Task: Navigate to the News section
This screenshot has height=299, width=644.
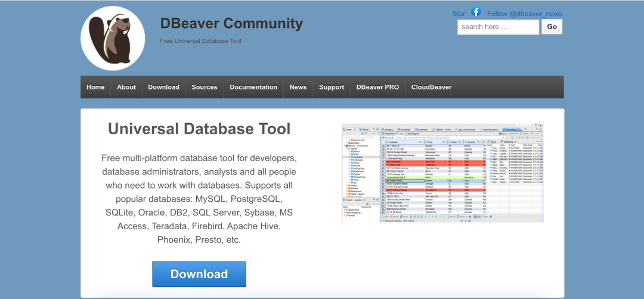Action: pos(298,87)
